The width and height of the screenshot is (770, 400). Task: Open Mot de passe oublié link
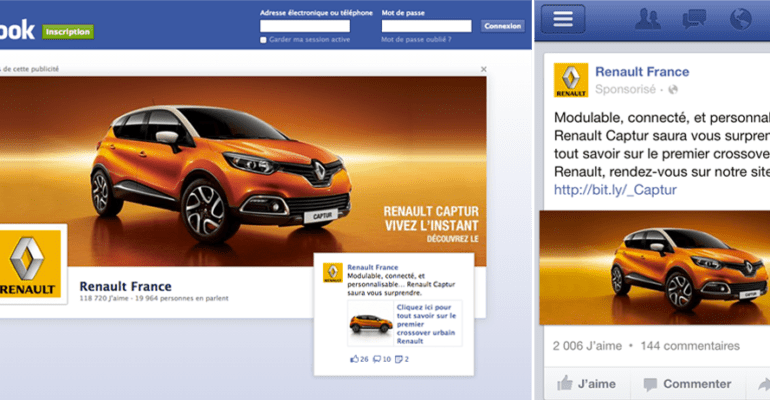(x=416, y=40)
